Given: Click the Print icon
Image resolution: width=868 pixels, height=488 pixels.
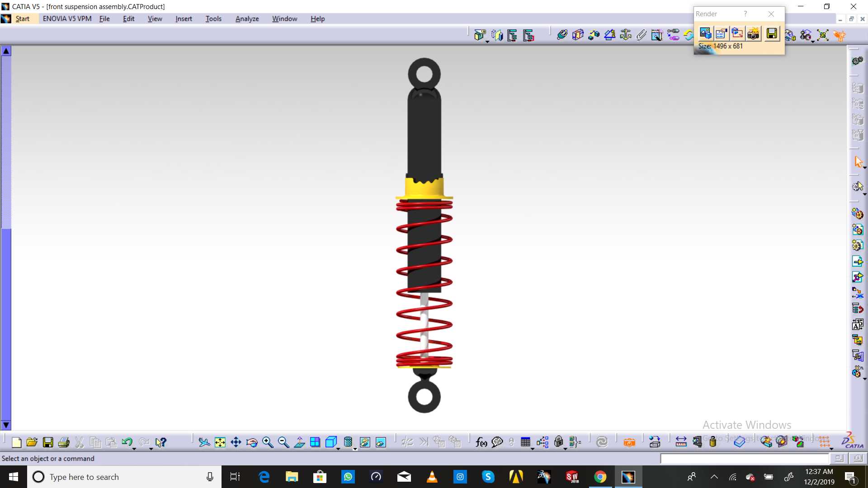Looking at the screenshot, I should click(x=64, y=442).
